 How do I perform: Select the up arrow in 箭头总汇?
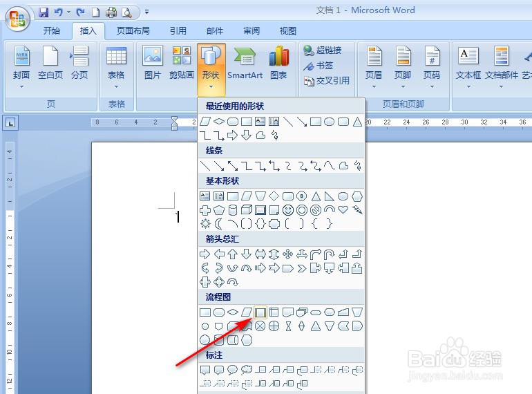233,254
